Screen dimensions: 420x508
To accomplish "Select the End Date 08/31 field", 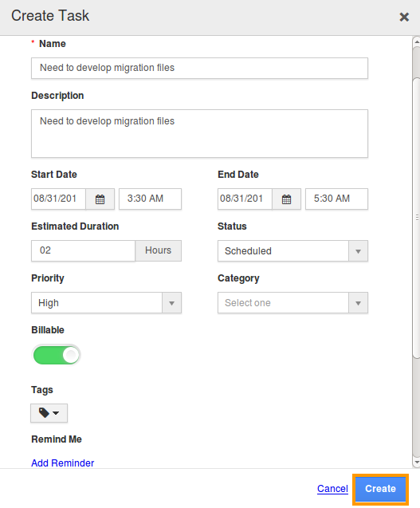I will (x=245, y=199).
